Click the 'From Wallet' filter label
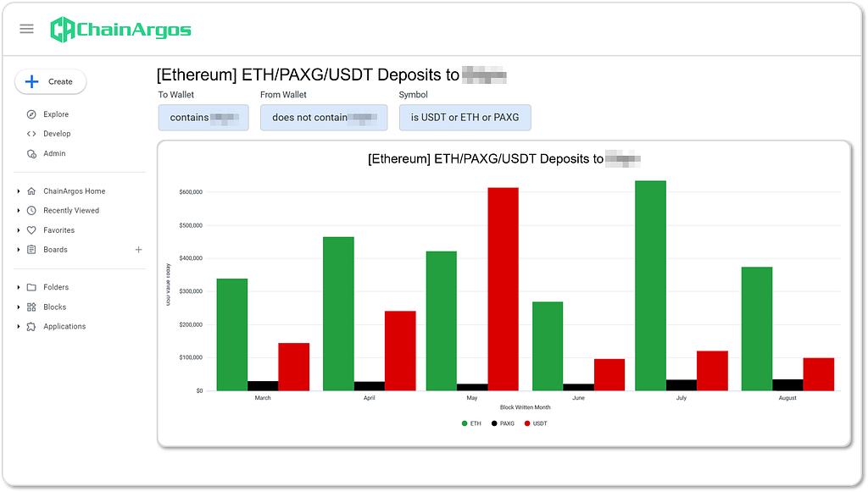Image resolution: width=868 pixels, height=492 pixels. pos(283,95)
